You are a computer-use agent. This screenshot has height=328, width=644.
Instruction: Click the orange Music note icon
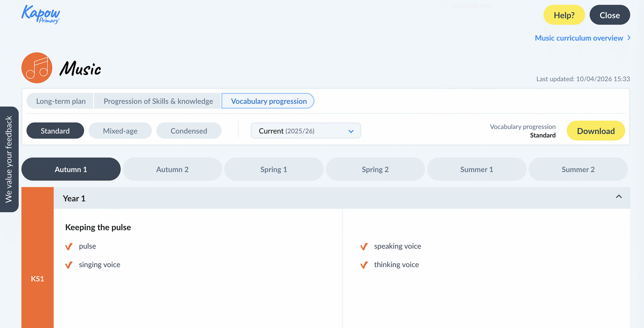(37, 68)
